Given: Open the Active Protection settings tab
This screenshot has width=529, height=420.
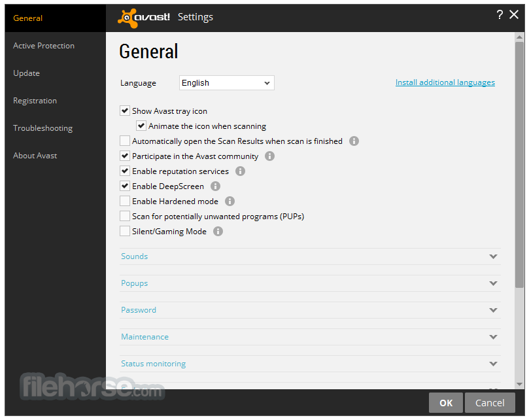Looking at the screenshot, I should pos(44,46).
